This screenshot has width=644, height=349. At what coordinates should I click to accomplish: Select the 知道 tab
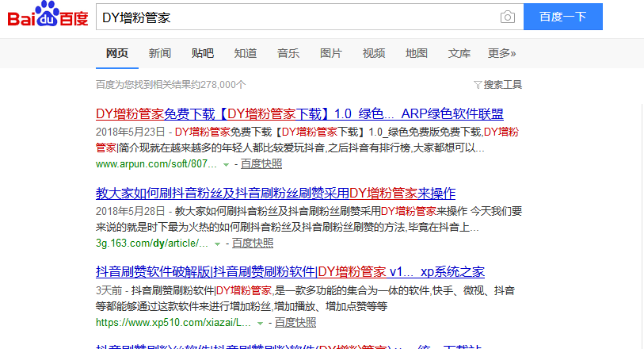(246, 53)
